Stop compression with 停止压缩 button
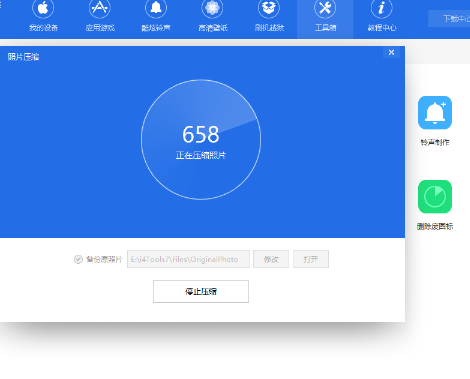The height and width of the screenshot is (379, 470). [x=201, y=291]
